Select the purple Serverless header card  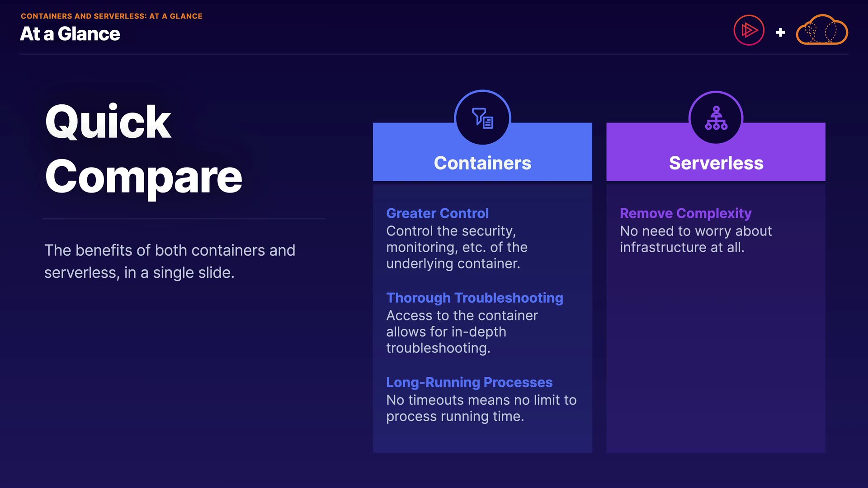pyautogui.click(x=716, y=163)
